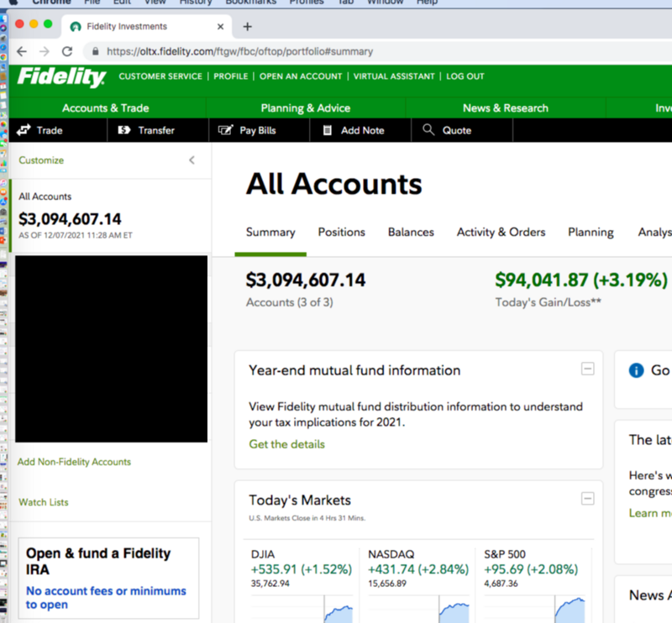This screenshot has width=672, height=623.
Task: Click the Log Out link
Action: tap(465, 76)
